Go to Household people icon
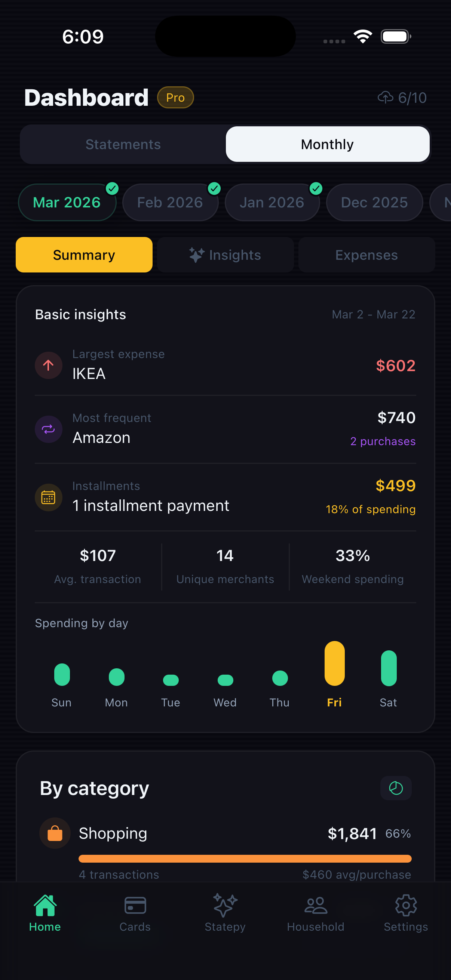451x980 pixels. [x=316, y=905]
